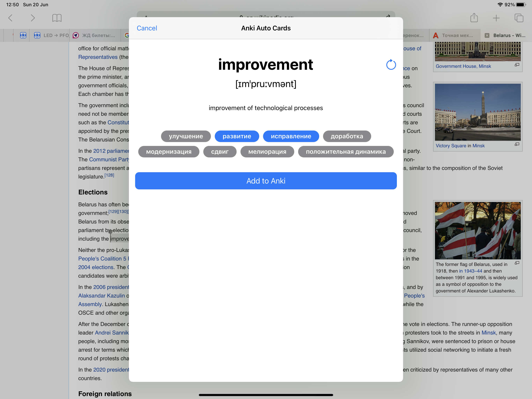Open the 'in 1943–44' link
532x399 pixels.
[x=470, y=271]
